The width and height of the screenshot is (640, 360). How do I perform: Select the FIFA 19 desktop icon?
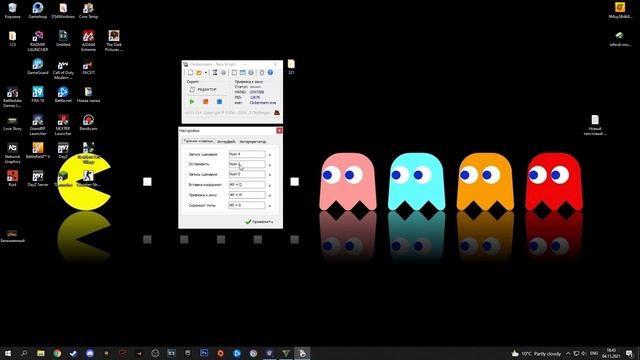(x=38, y=94)
